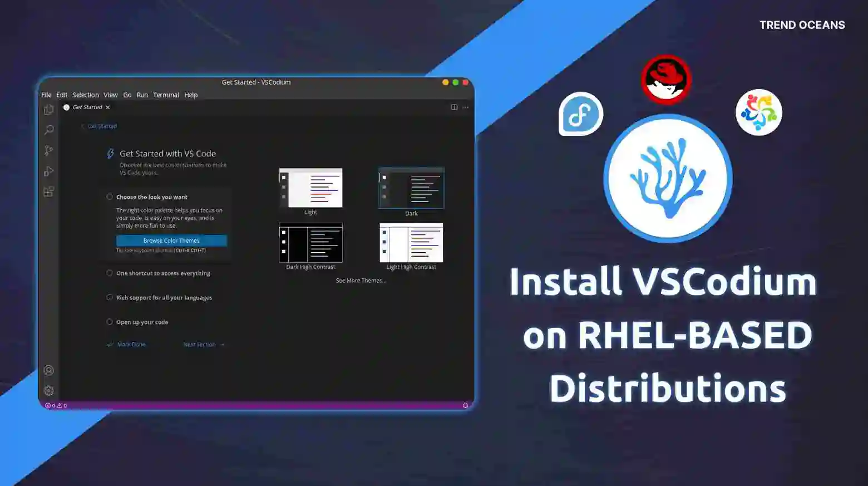Select the Search icon in the activity bar
Image resolution: width=868 pixels, height=486 pixels.
click(48, 129)
